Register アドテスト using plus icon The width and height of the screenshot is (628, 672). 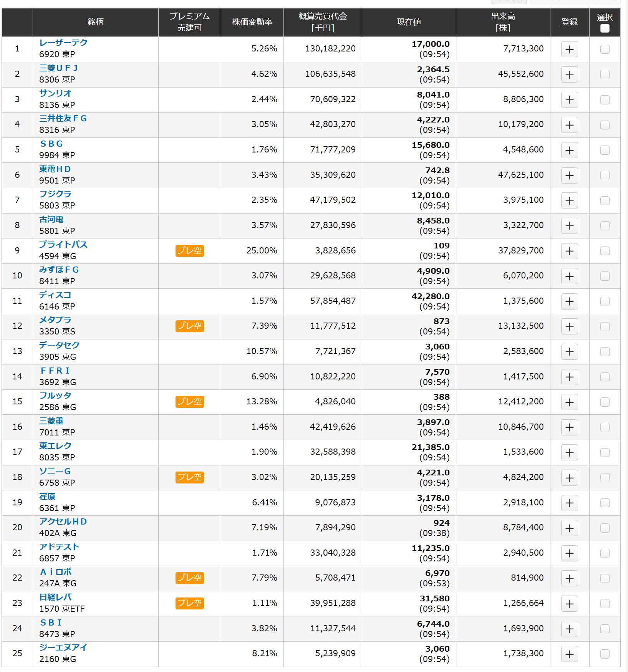point(569,553)
